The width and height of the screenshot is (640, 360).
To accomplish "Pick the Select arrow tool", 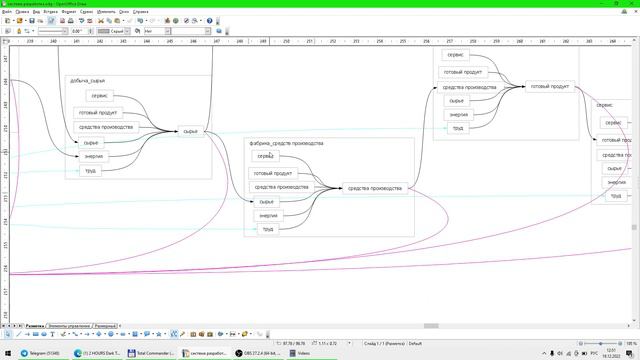I will click(x=8, y=334).
